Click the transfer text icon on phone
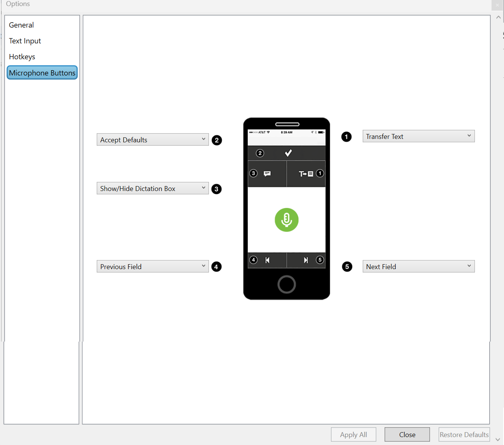 click(306, 174)
